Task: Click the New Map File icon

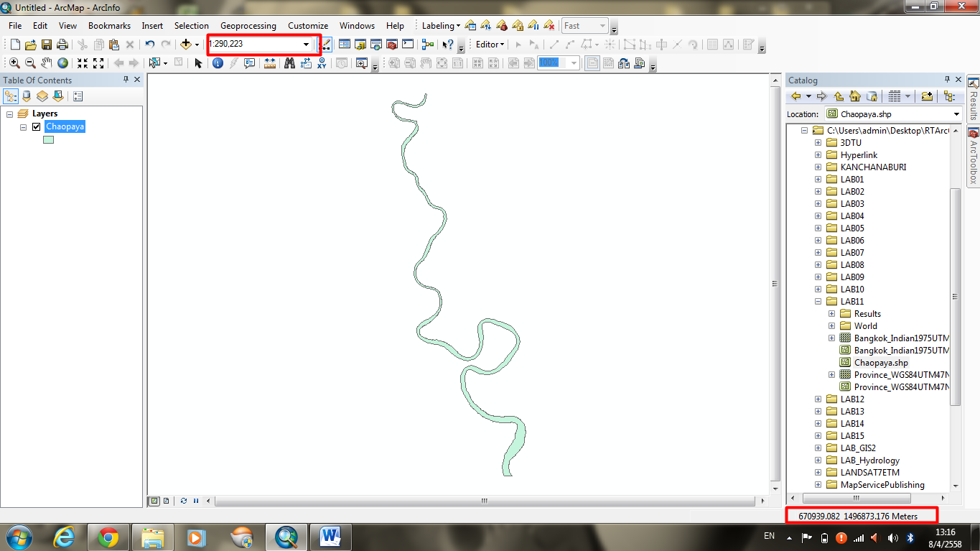Action: pyautogui.click(x=15, y=45)
